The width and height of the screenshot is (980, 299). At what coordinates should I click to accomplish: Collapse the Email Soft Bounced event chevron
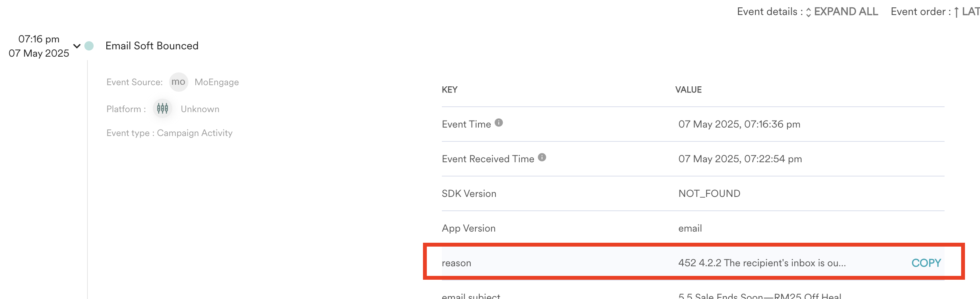pyautogui.click(x=77, y=46)
